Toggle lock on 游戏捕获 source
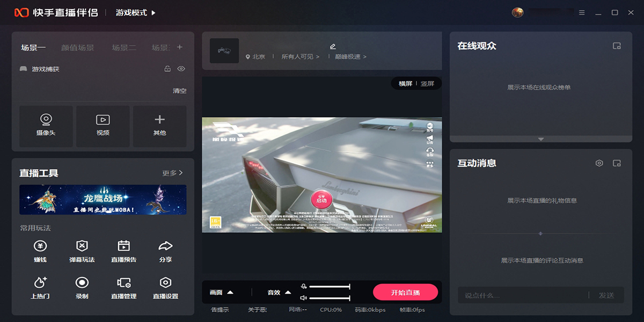The width and height of the screenshot is (644, 322). 167,69
